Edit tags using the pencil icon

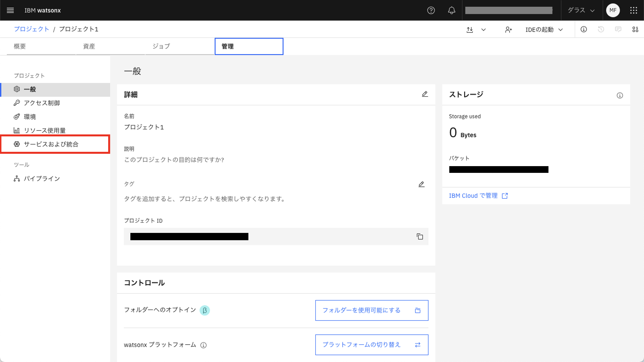pos(421,184)
